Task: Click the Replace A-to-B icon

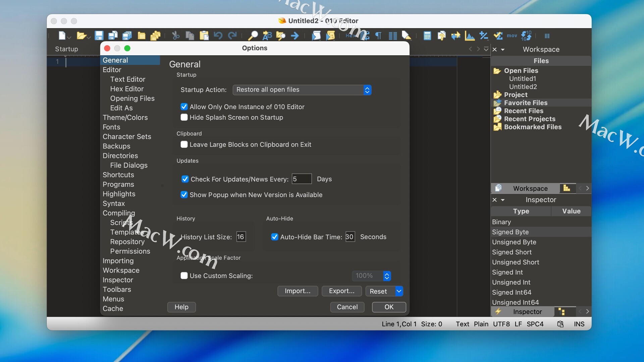Action: click(x=267, y=36)
